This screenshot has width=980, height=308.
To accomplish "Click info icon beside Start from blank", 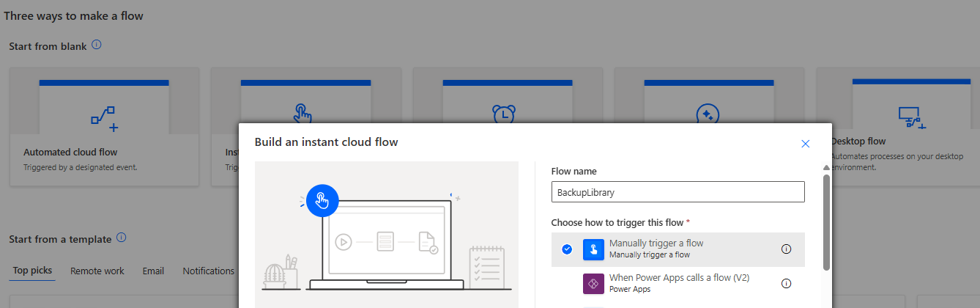I will coord(97,45).
